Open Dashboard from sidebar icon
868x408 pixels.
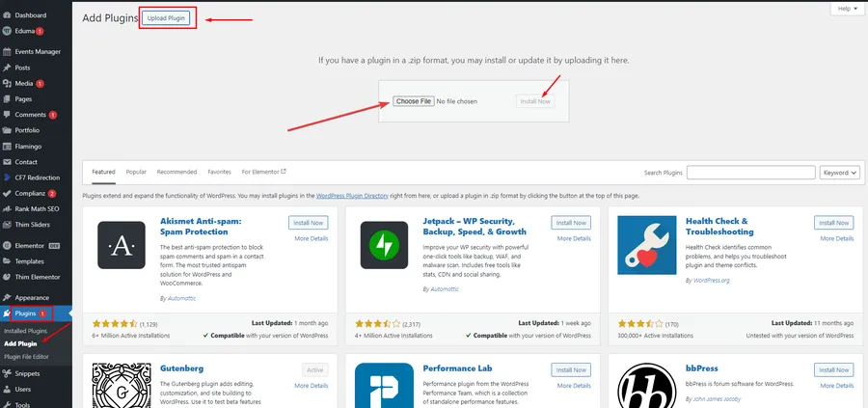tap(7, 15)
